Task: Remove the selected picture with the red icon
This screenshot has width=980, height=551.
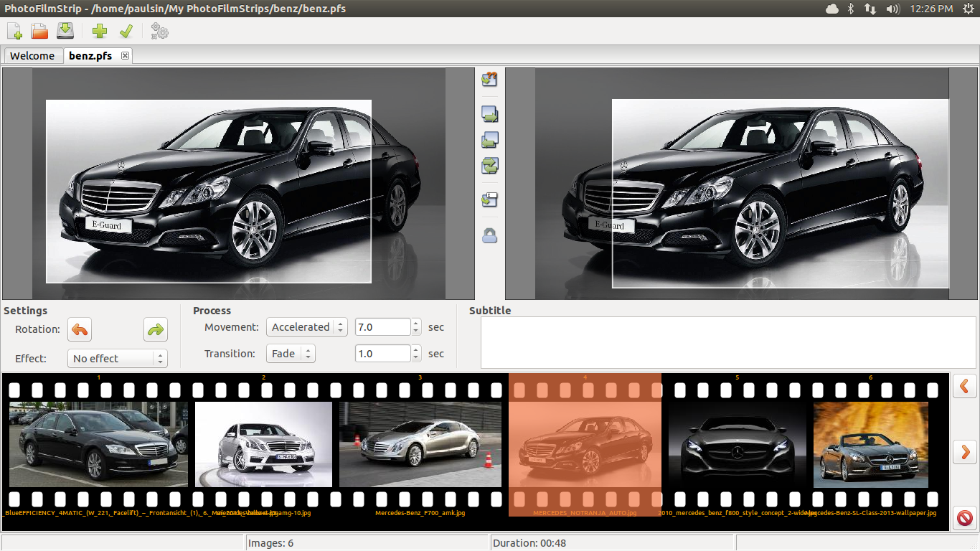Action: pyautogui.click(x=965, y=517)
